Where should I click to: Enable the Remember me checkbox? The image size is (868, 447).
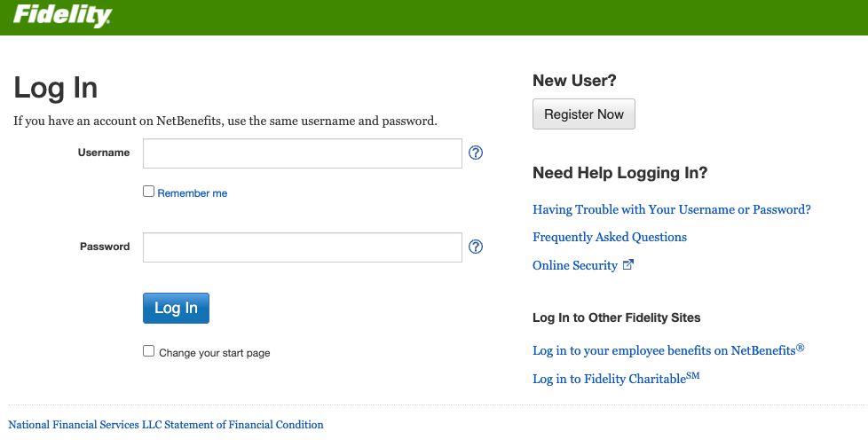(x=148, y=192)
